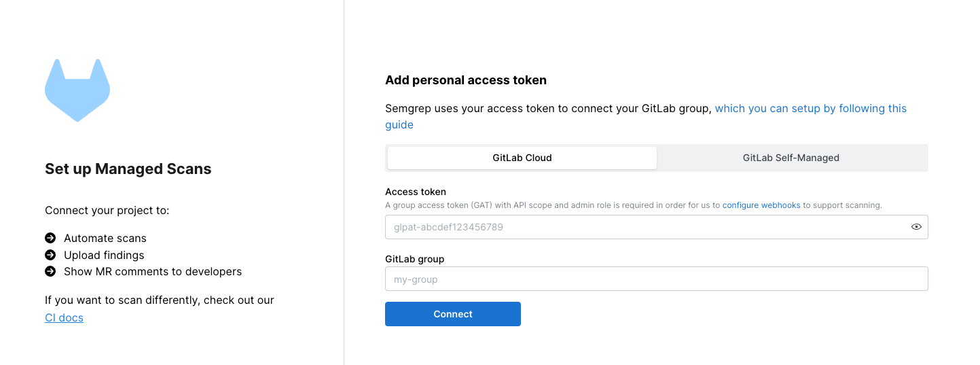The image size is (980, 365).
Task: Click the arrow icon beside Upload findings
Action: [50, 255]
